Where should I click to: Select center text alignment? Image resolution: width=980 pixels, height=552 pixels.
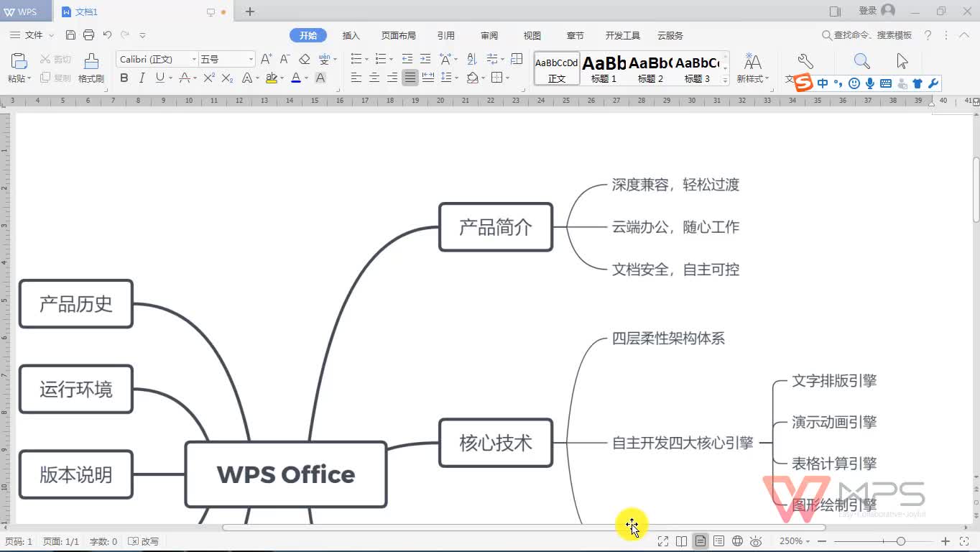tap(374, 78)
